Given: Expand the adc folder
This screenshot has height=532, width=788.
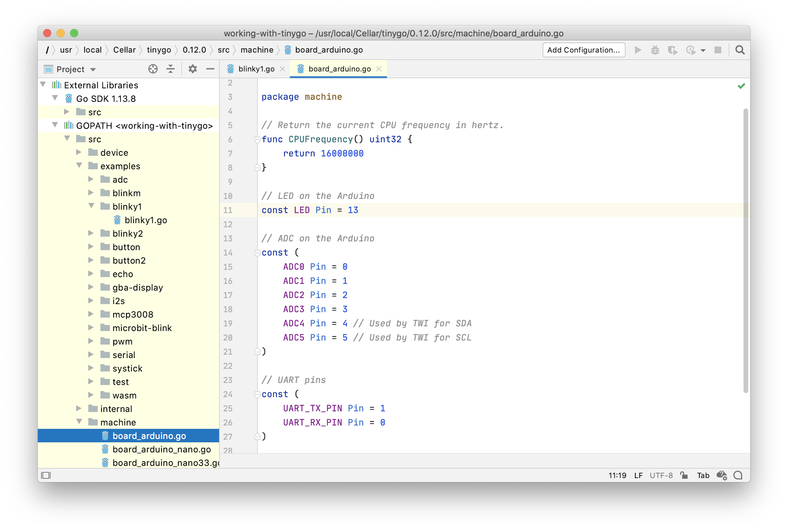Looking at the screenshot, I should 91,179.
